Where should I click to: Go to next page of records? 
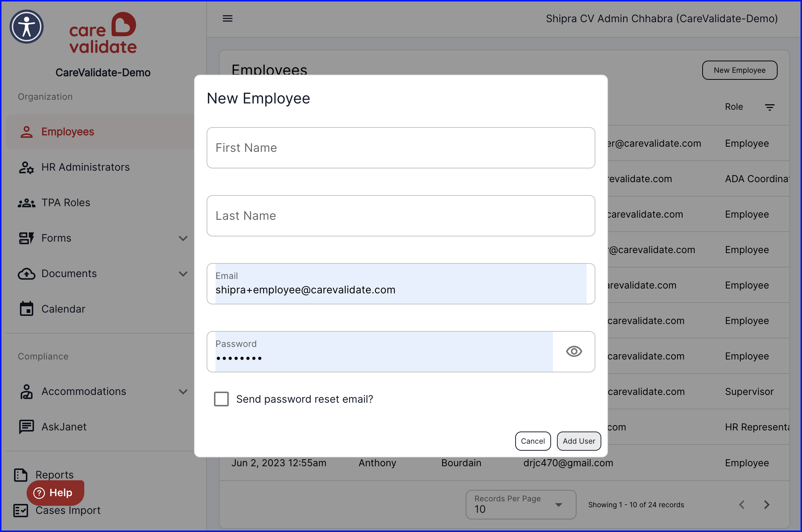coord(767,505)
